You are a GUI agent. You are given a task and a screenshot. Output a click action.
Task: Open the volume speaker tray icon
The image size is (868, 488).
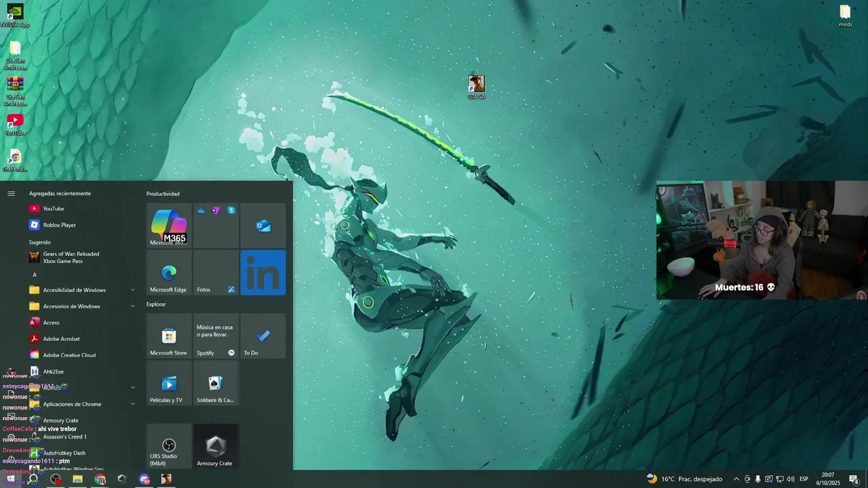point(790,479)
